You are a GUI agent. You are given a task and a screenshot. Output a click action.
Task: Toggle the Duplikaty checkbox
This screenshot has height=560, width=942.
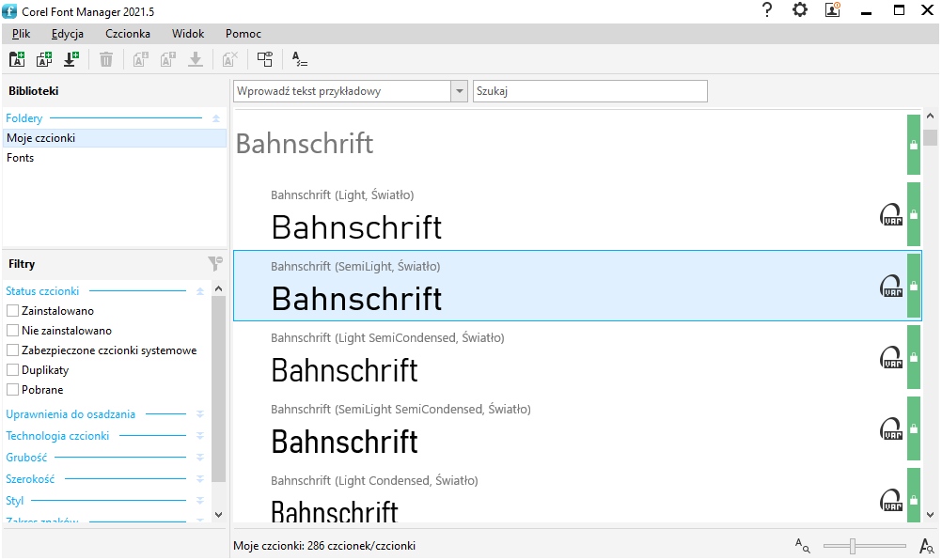[13, 369]
